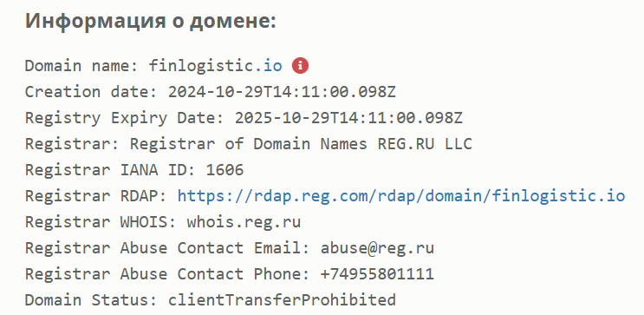
Task: Click the 'Creation date:' label
Action: 92,92
